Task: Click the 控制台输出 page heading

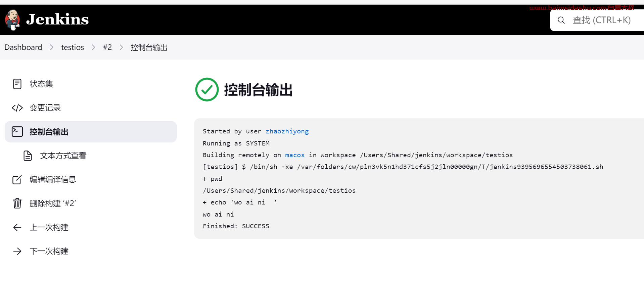Action: tap(258, 90)
